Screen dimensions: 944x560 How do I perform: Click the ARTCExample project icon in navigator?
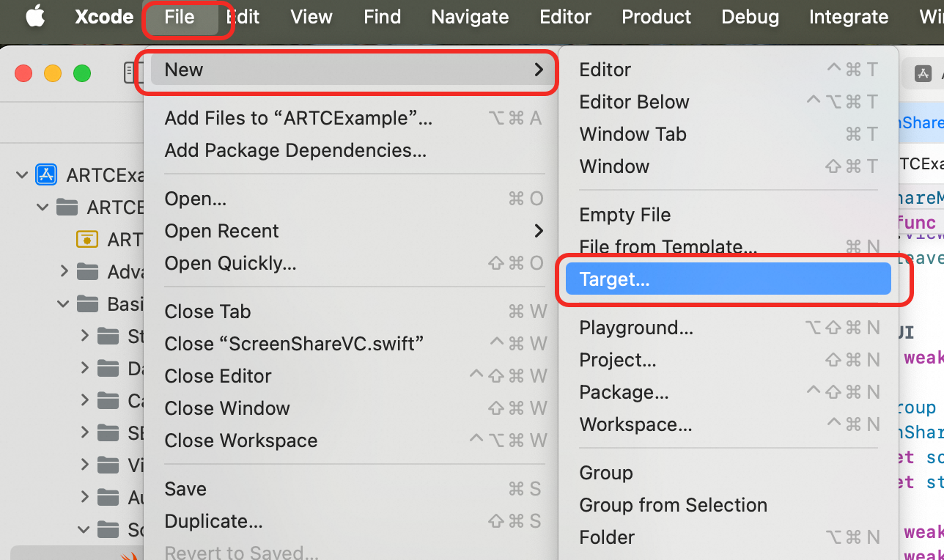pos(47,174)
